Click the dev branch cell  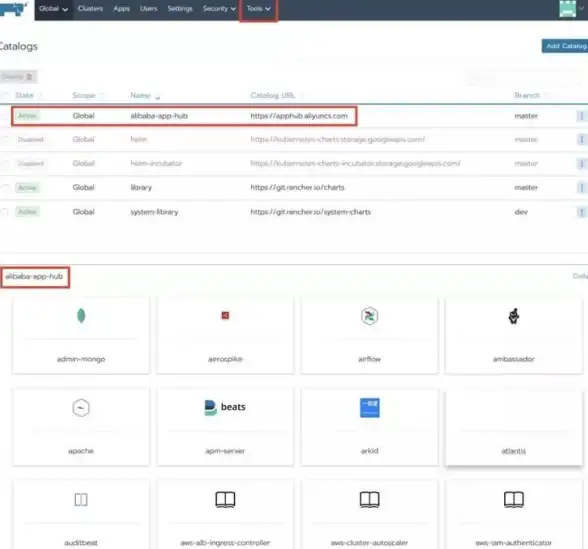(x=521, y=212)
